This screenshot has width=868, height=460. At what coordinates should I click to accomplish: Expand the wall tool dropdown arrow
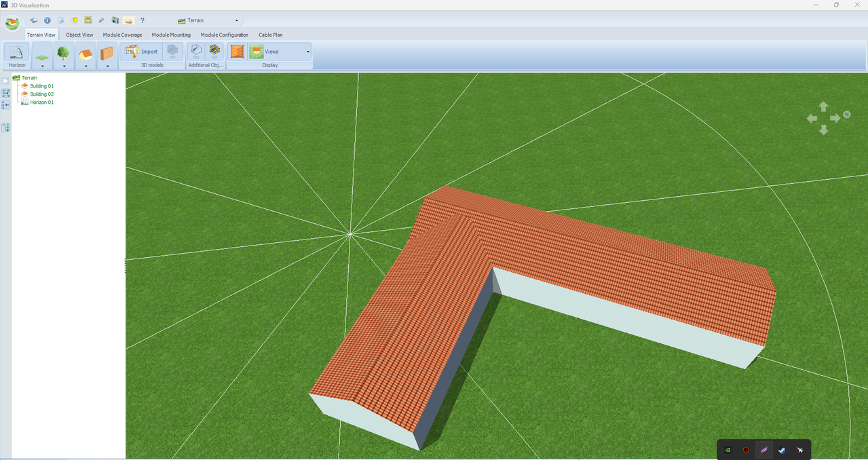[x=107, y=66]
